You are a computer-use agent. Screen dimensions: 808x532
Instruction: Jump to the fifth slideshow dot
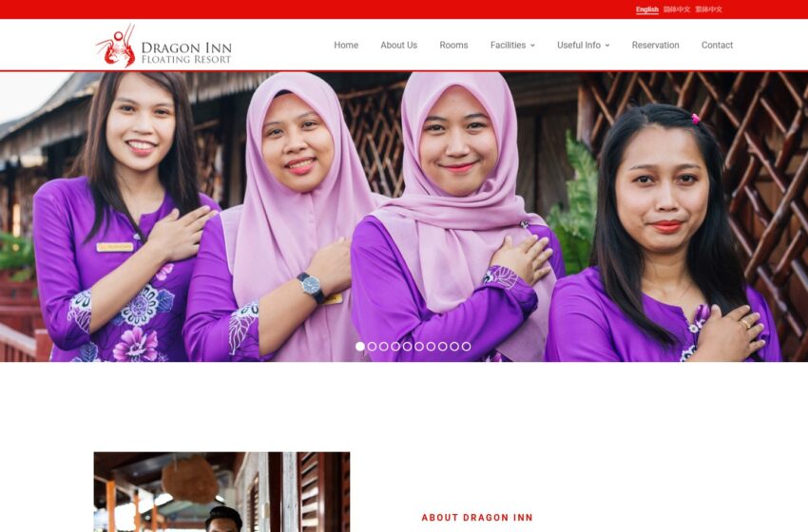407,347
